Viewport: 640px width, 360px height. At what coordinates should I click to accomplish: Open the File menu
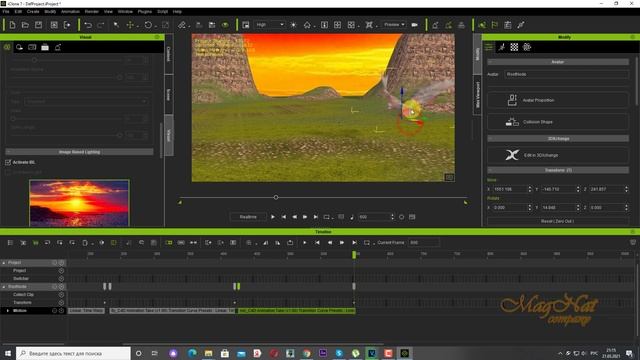6,12
